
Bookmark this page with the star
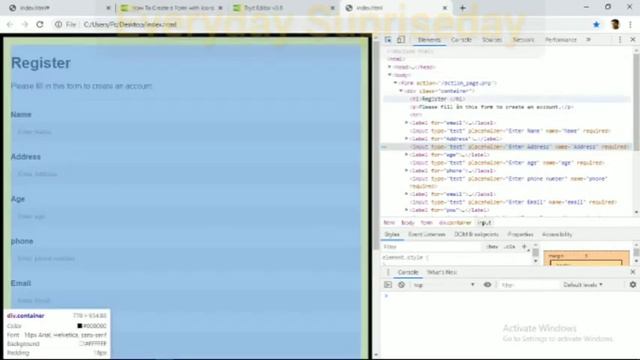pos(596,24)
